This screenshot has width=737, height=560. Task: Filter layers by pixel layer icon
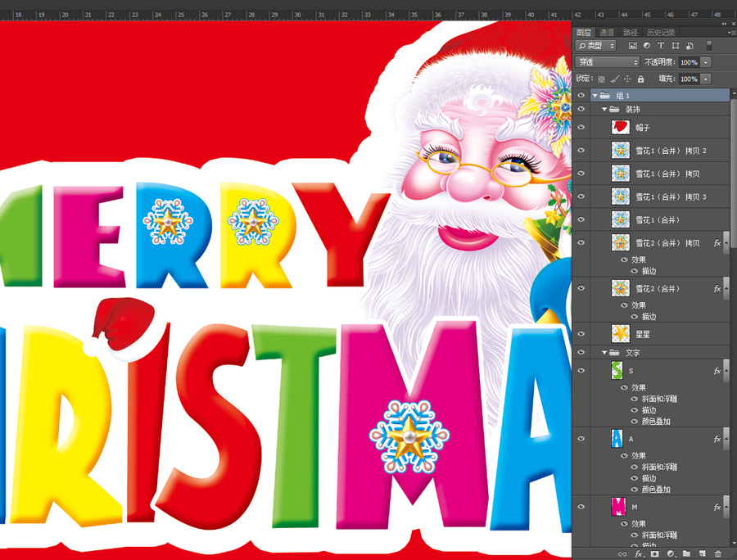click(633, 46)
